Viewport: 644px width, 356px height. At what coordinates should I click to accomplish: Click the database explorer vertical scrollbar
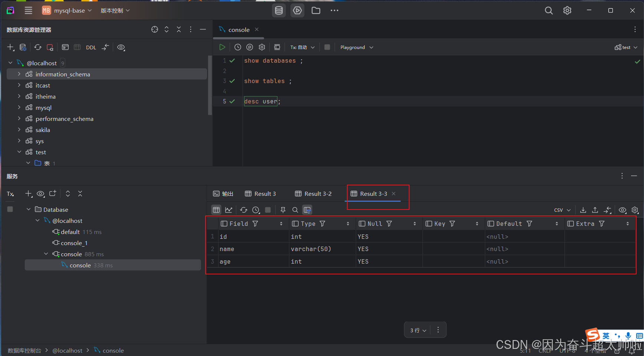(210, 85)
